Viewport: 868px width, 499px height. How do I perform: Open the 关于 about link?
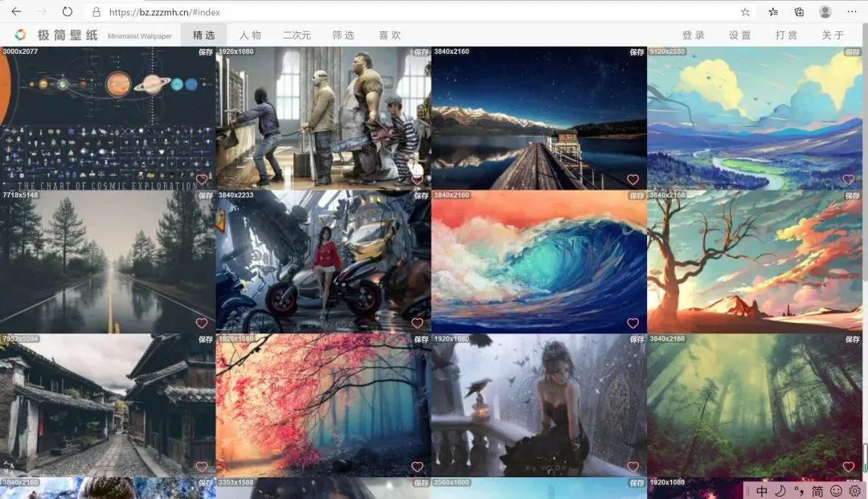pyautogui.click(x=833, y=35)
